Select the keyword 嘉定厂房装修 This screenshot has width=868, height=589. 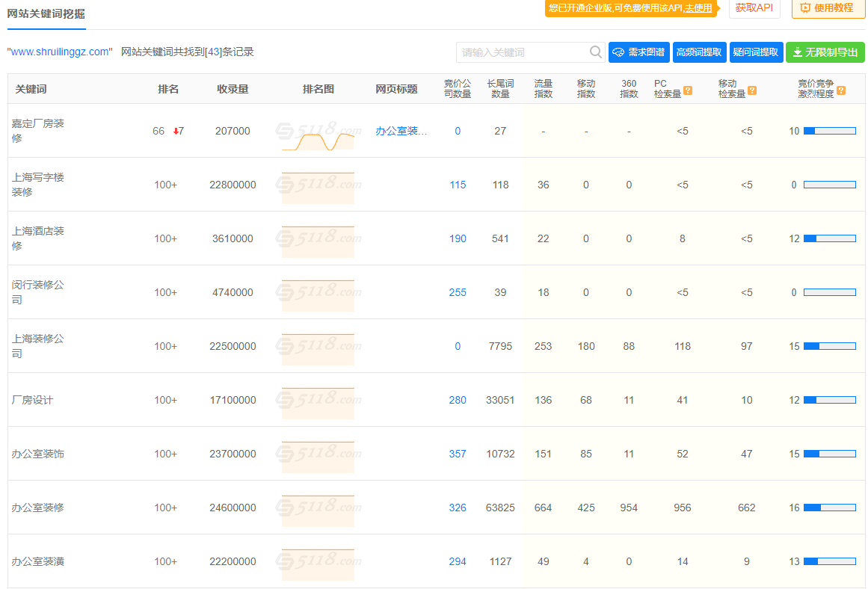[x=37, y=131]
